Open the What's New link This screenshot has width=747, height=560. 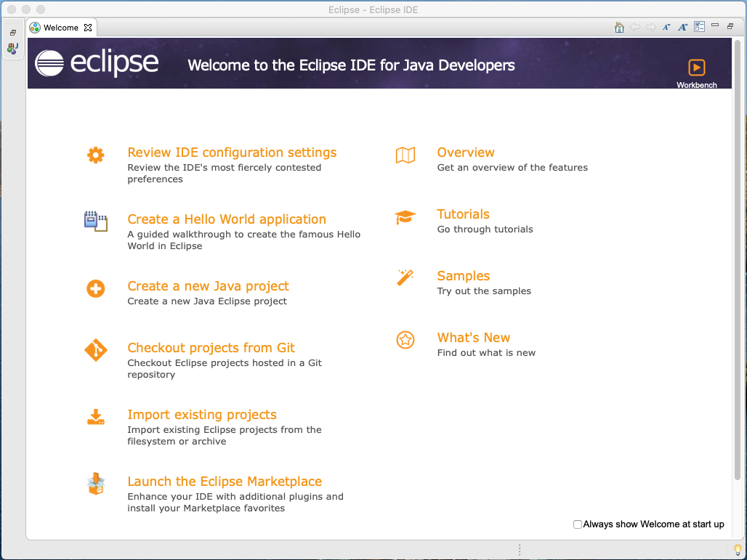[474, 338]
